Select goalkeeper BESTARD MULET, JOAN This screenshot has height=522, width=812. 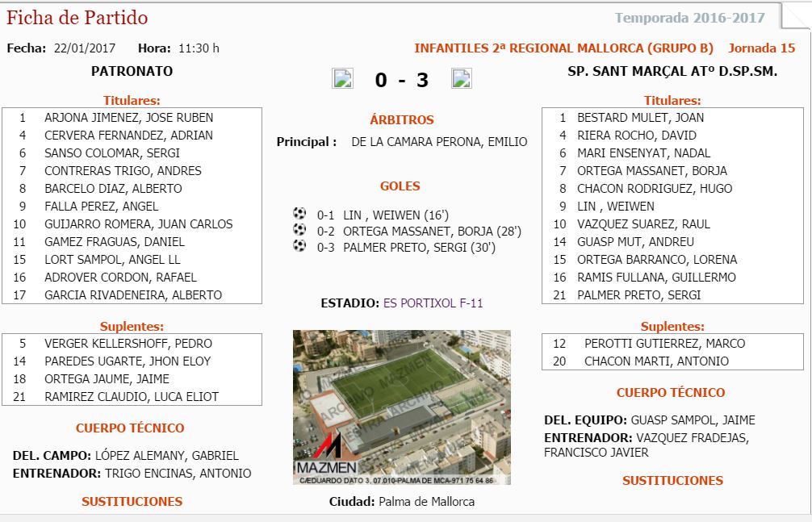pos(640,118)
